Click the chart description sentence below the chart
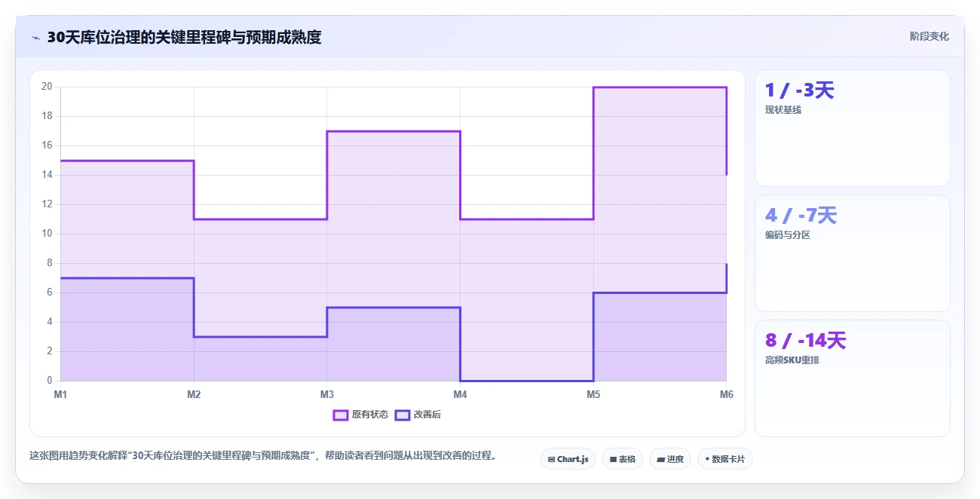Screen dimensions: 980x499 pyautogui.click(x=262, y=456)
